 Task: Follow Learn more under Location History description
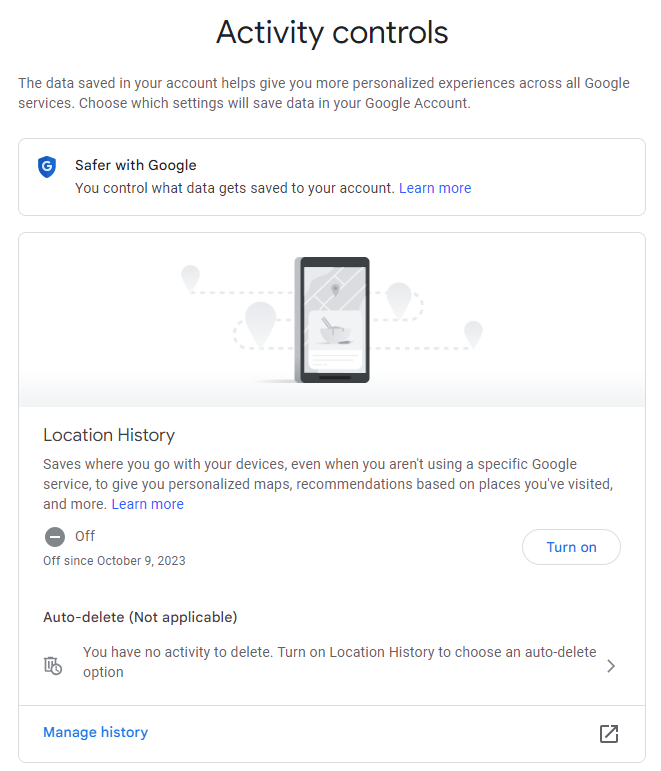[148, 504]
